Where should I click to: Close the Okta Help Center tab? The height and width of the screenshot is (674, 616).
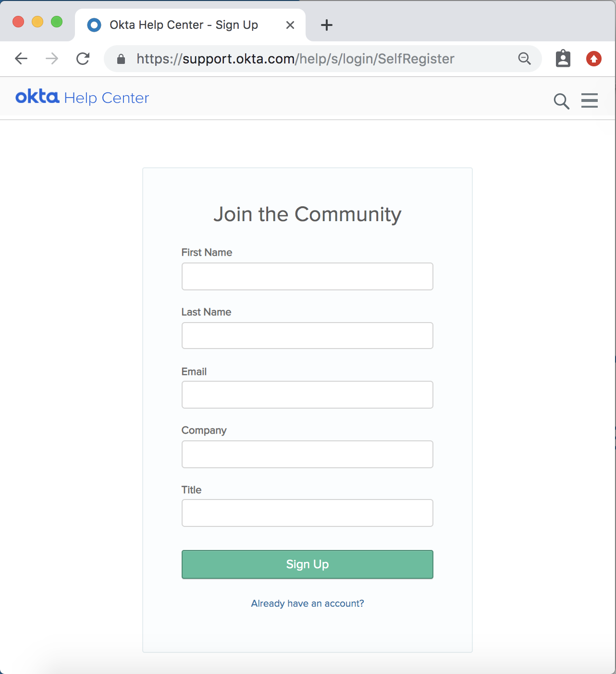(x=290, y=25)
